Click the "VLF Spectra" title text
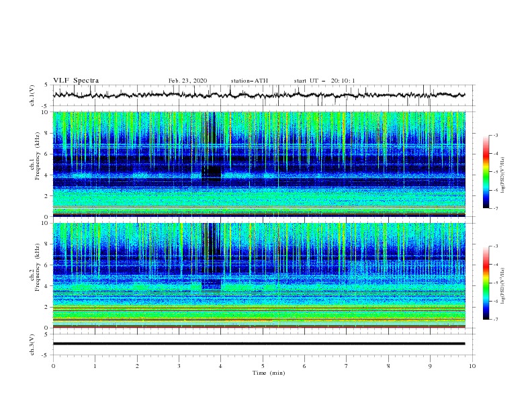Image resolution: width=532 pixels, height=411 pixels. click(x=76, y=81)
